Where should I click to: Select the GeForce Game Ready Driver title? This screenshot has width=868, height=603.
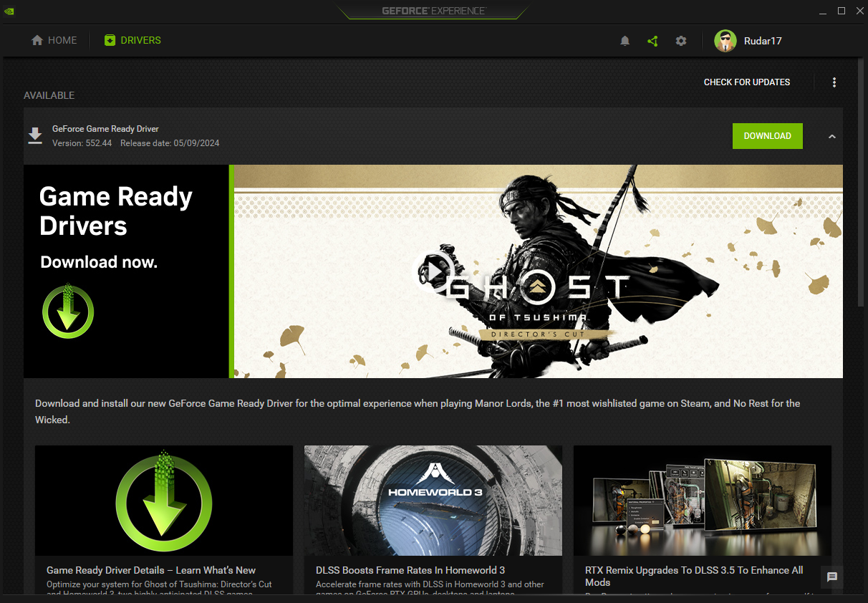click(x=105, y=129)
